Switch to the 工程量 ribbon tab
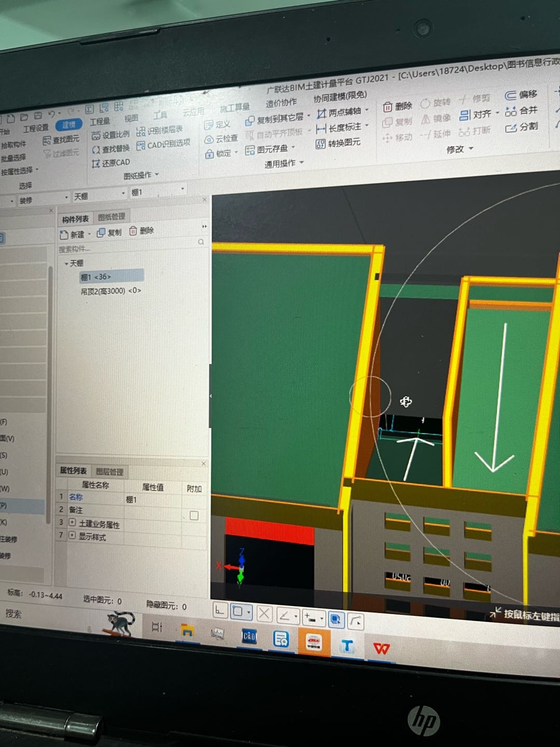The height and width of the screenshot is (747, 560). 100,121
